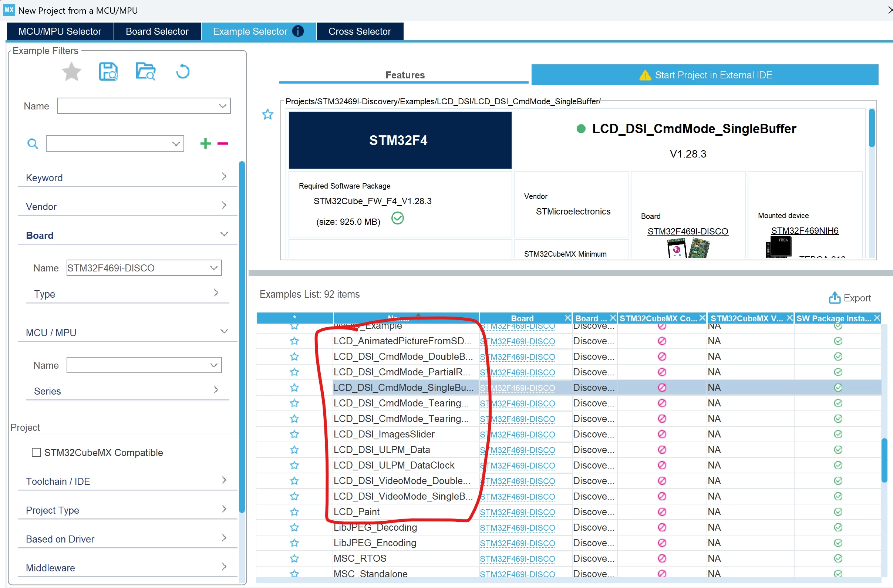Star the LibJPEG_Decoding example
Image resolution: width=893 pixels, height=588 pixels.
click(294, 528)
